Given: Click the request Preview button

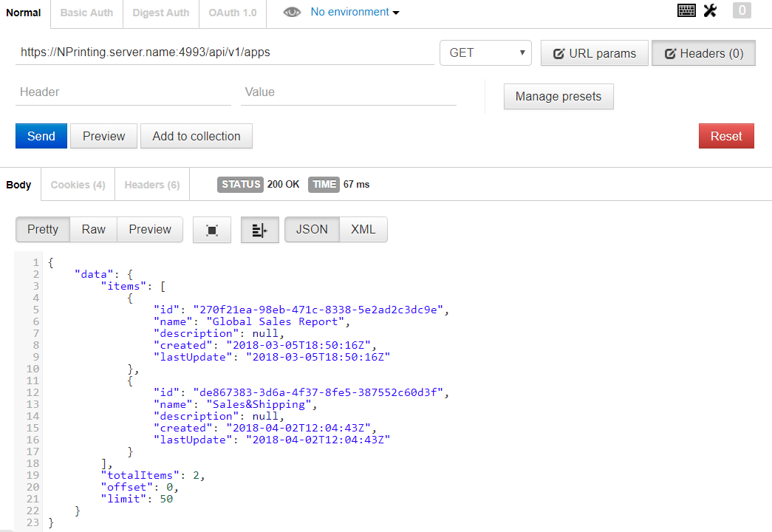Looking at the screenshot, I should pos(104,136).
